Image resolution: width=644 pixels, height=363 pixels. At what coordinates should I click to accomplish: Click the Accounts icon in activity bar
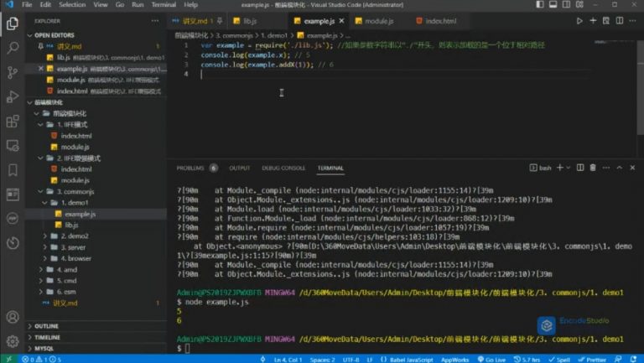point(13,318)
